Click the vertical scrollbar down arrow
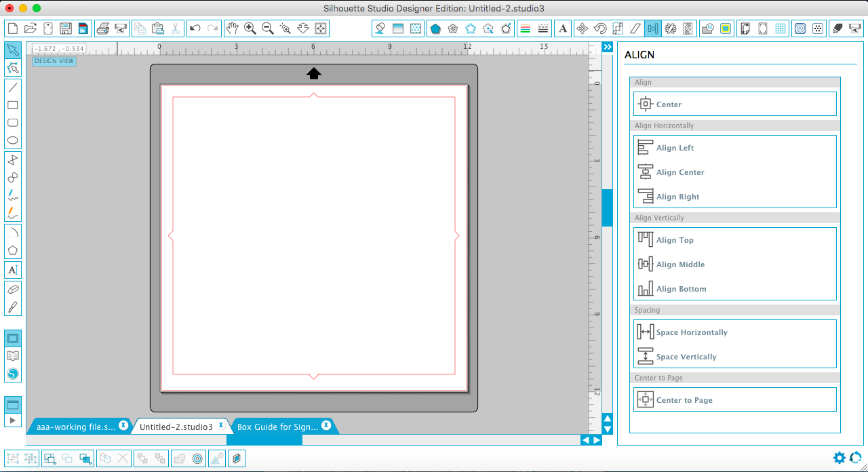Image resolution: width=868 pixels, height=472 pixels. point(607,429)
